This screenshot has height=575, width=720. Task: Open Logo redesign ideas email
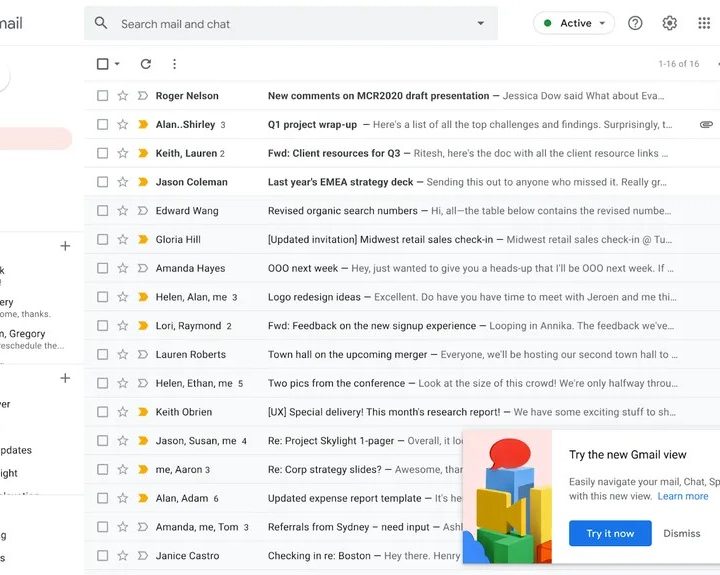click(x=402, y=297)
